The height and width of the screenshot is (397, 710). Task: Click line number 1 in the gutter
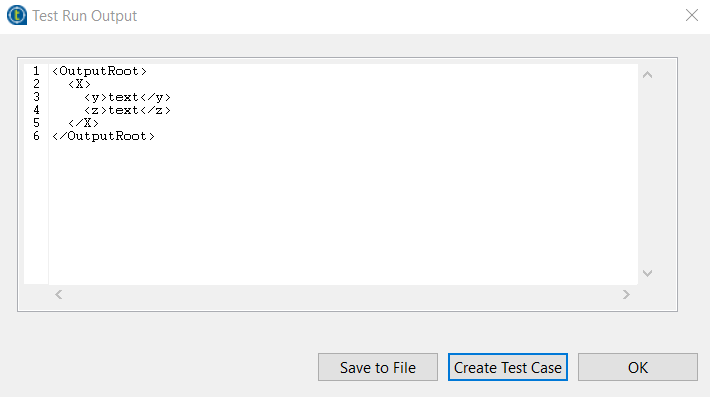pos(36,71)
